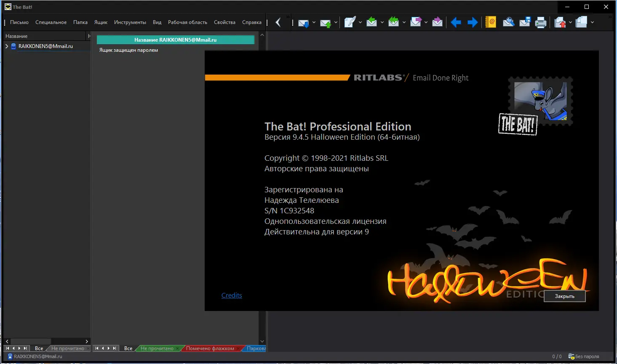Click the Redirect message envelope icon

point(437,22)
